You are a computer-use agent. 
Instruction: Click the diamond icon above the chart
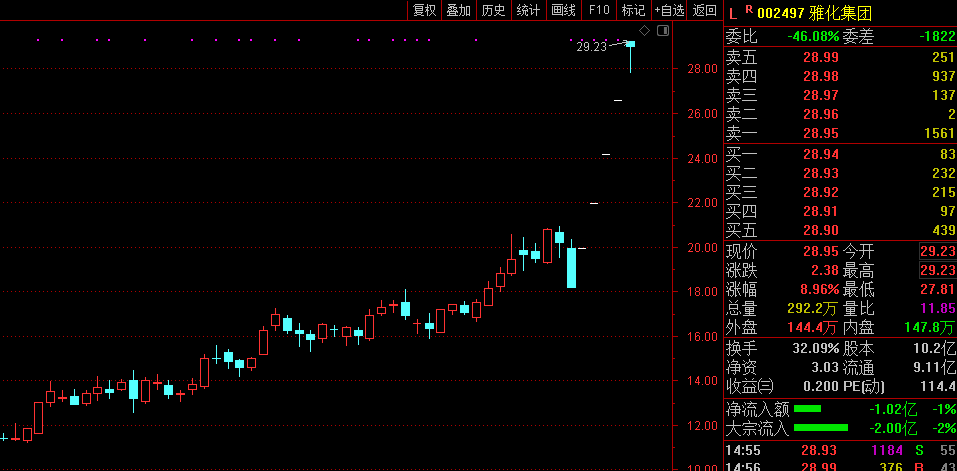[645, 32]
